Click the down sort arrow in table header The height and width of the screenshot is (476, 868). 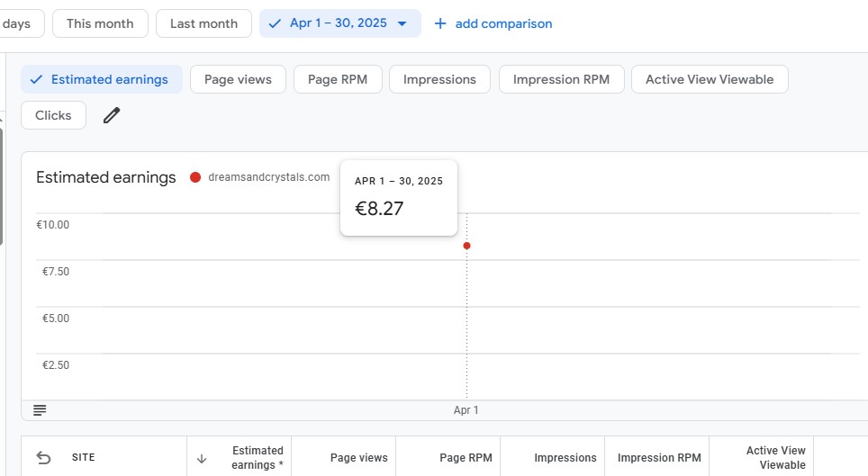202,458
